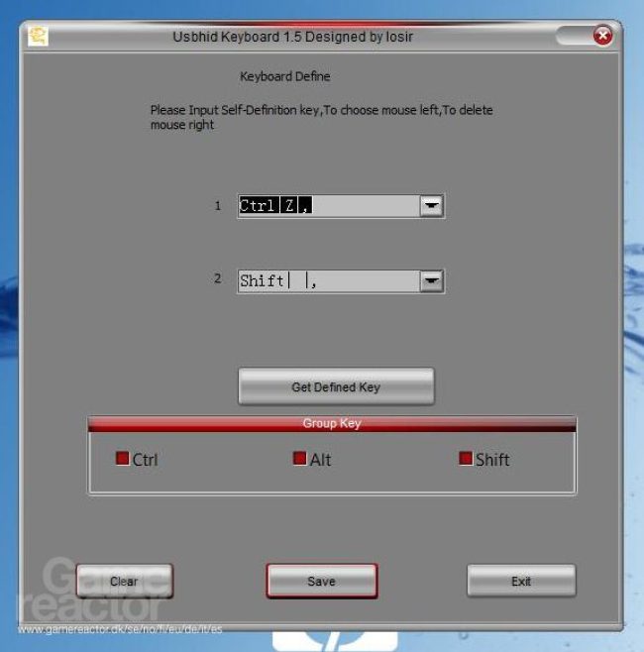
Task: Toggle the Ctrl group key checkbox
Action: pos(122,458)
